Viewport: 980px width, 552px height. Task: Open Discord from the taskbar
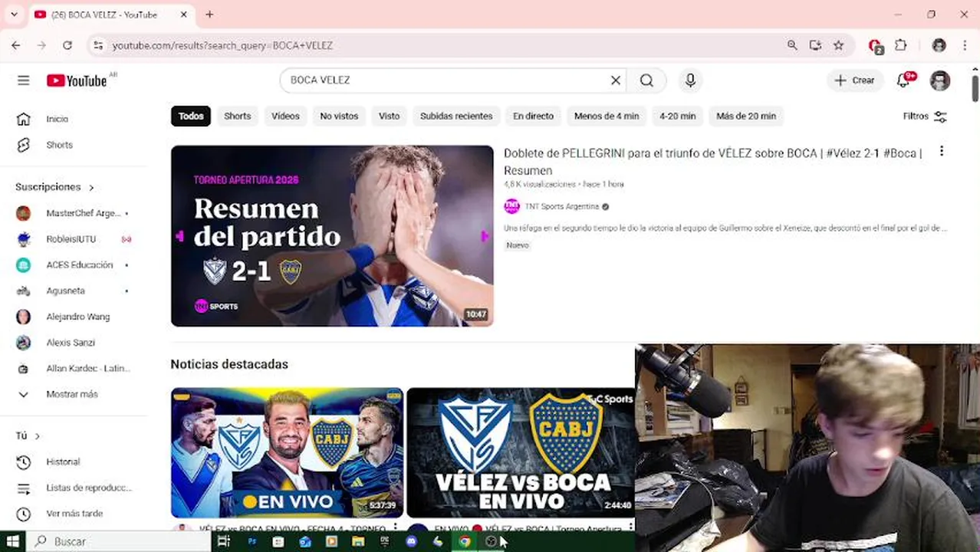(x=412, y=541)
